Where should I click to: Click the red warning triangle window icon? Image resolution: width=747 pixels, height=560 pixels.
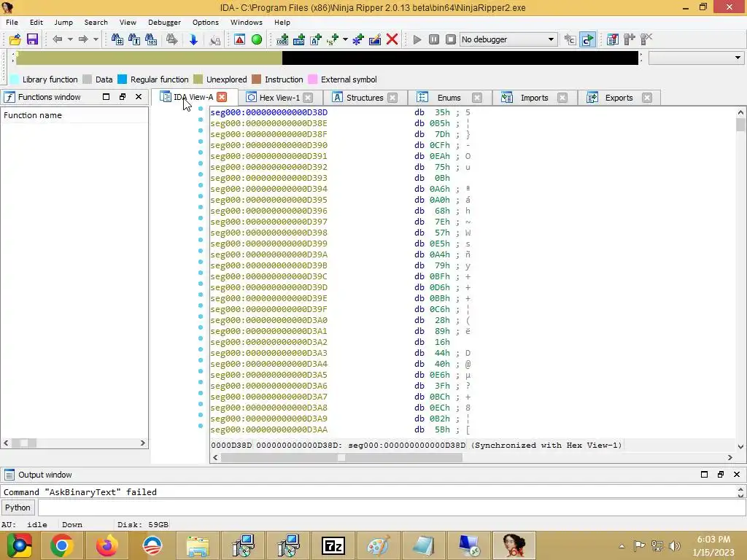click(x=239, y=39)
